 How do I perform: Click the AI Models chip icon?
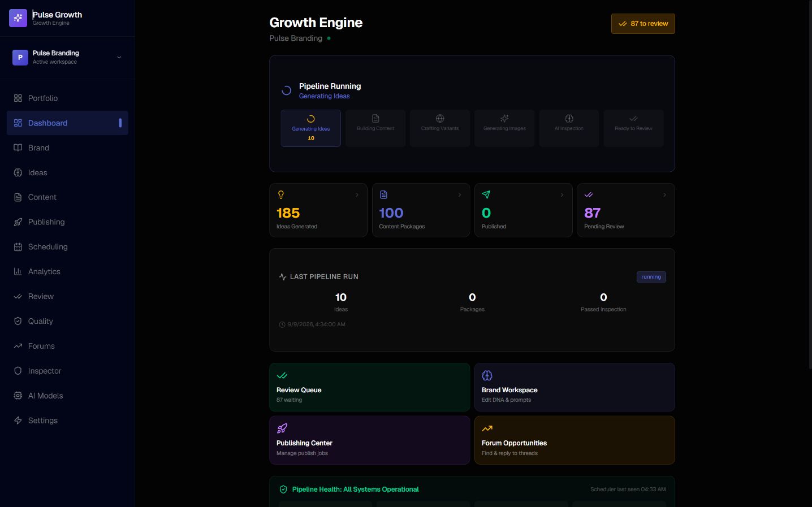(x=18, y=396)
